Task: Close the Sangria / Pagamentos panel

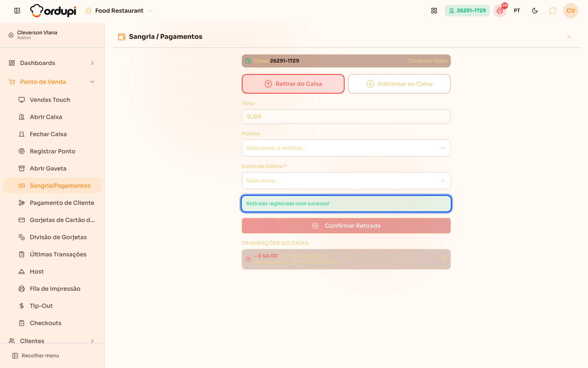Action: pos(569,37)
